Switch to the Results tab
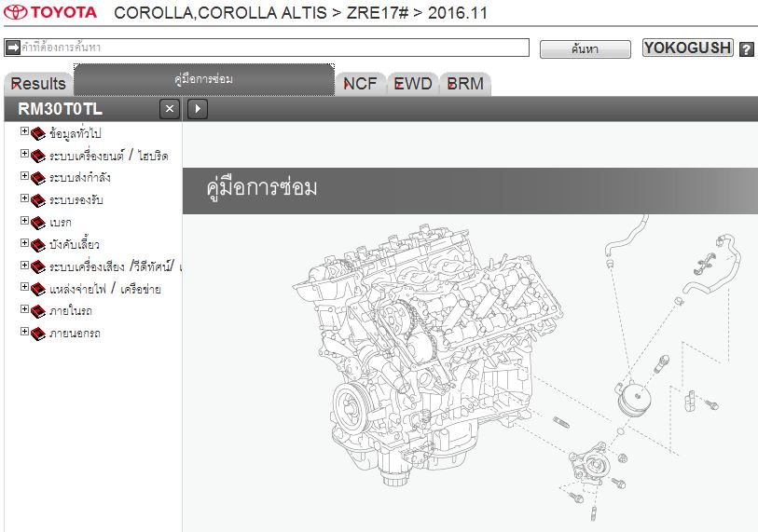 coord(38,84)
